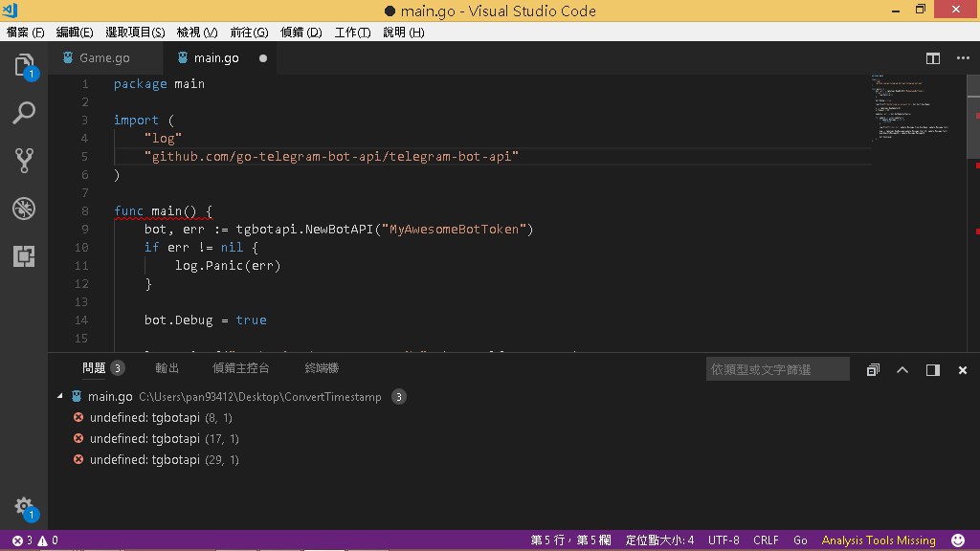Viewport: 980px width, 551px height.
Task: Click the problems count badge 3 on 問題 tab
Action: pyautogui.click(x=117, y=368)
